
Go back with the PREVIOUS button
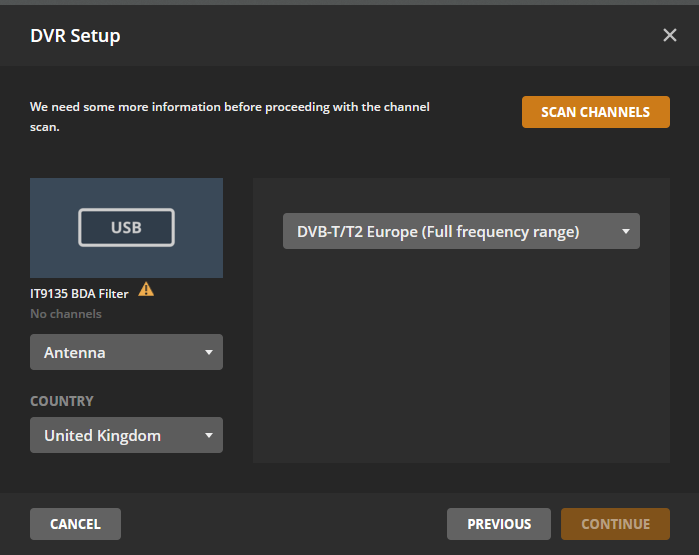499,524
